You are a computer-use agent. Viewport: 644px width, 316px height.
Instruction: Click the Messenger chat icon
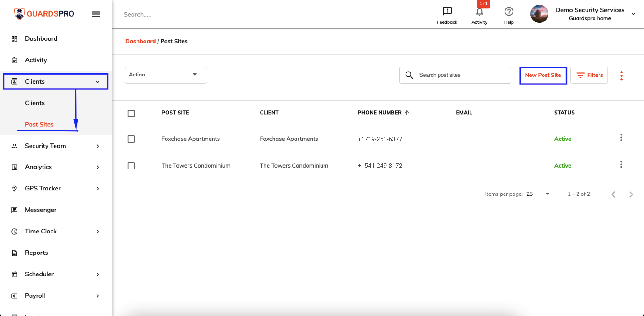click(14, 210)
